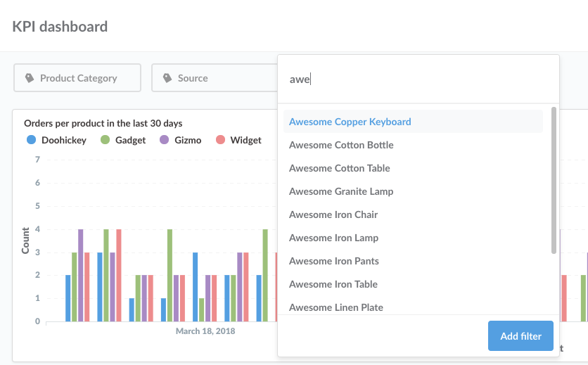
Task: Open the Product Category filter dropdown
Action: pos(77,78)
